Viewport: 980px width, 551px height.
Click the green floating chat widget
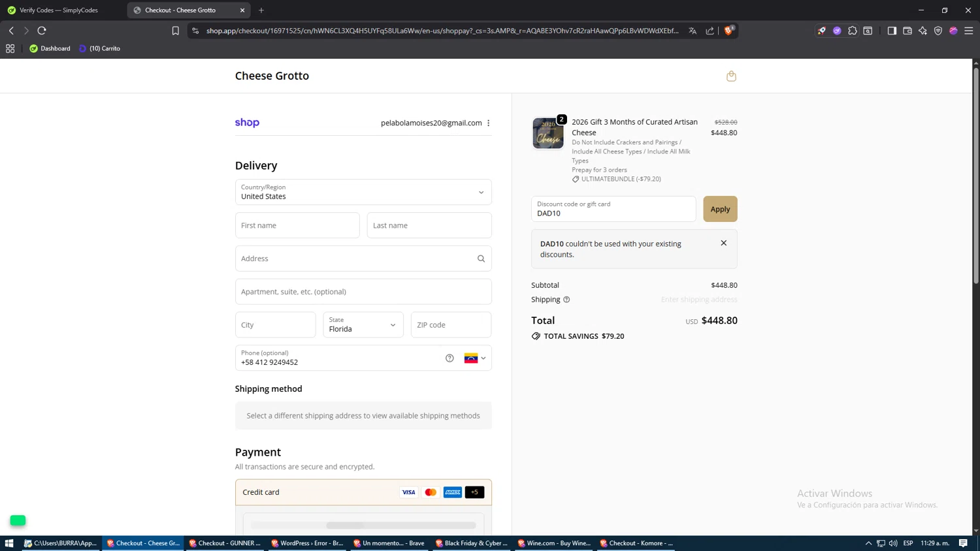[x=18, y=520]
